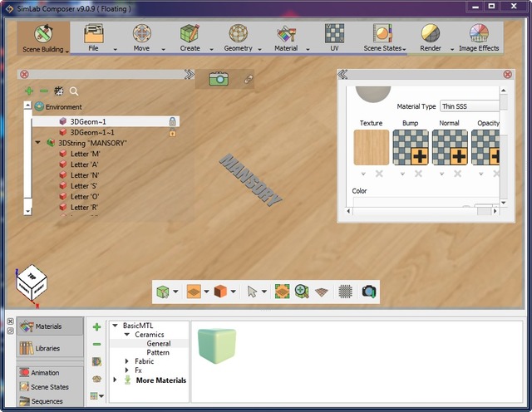Switch to the Materials tab
Image resolution: width=532 pixels, height=412 pixels.
coord(50,326)
